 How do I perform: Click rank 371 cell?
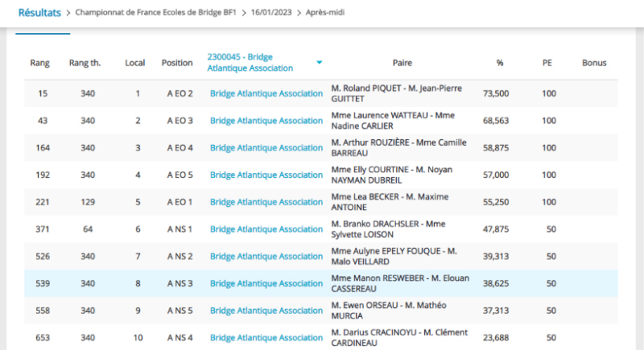pyautogui.click(x=43, y=229)
